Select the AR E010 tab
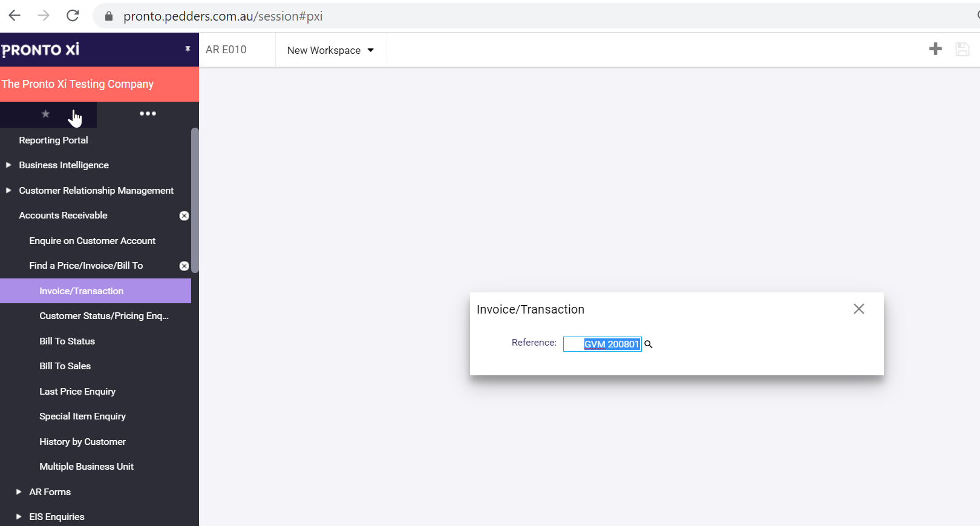 (226, 50)
